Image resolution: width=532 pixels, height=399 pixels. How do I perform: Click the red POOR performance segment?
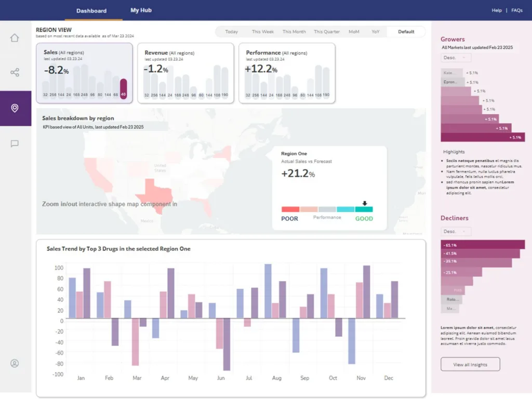pyautogui.click(x=290, y=209)
